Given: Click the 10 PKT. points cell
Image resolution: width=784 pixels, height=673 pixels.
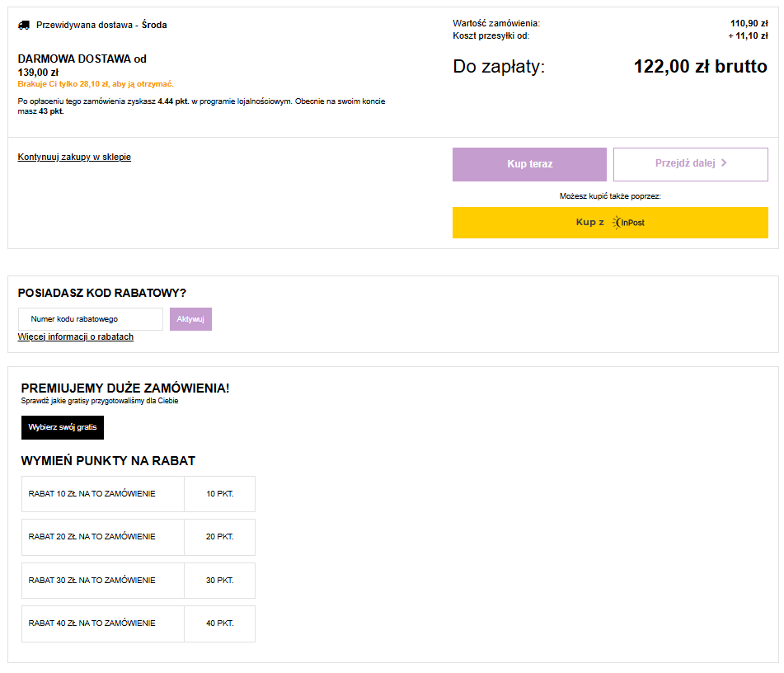Looking at the screenshot, I should 220,494.
